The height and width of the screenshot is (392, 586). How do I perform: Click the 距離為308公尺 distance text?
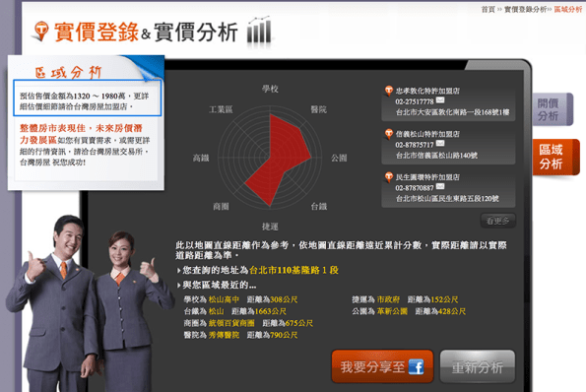pos(272,299)
